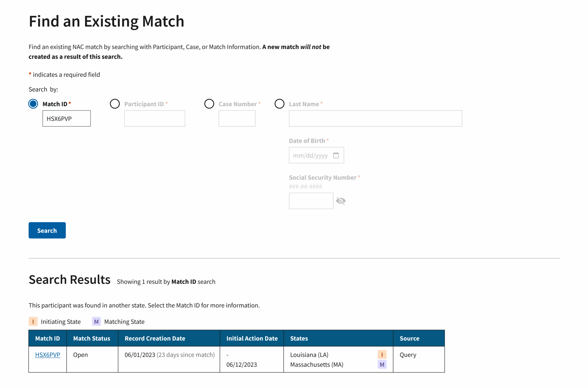Image resolution: width=588 pixels, height=388 pixels.
Task: Select the Match ID search radio button
Action: coord(33,104)
